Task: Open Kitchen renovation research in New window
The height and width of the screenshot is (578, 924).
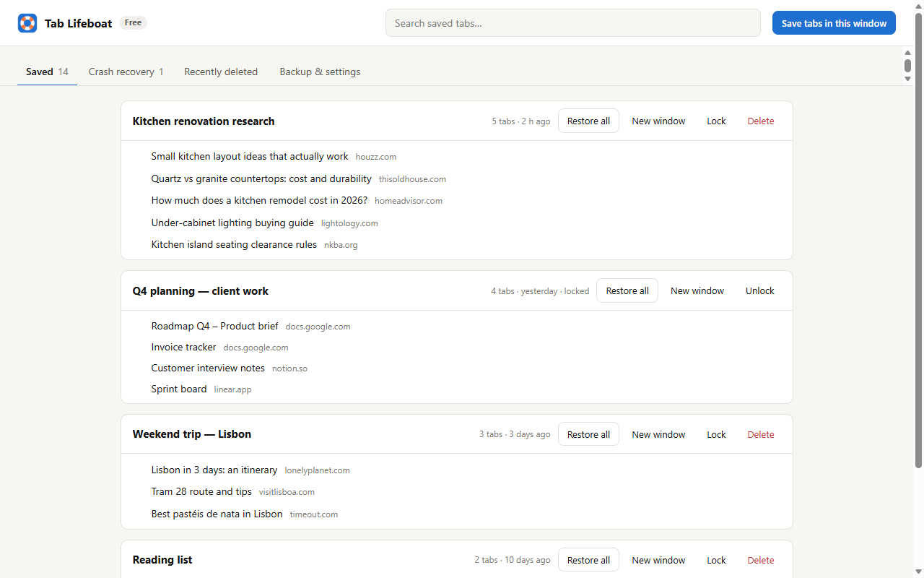Action: click(658, 121)
